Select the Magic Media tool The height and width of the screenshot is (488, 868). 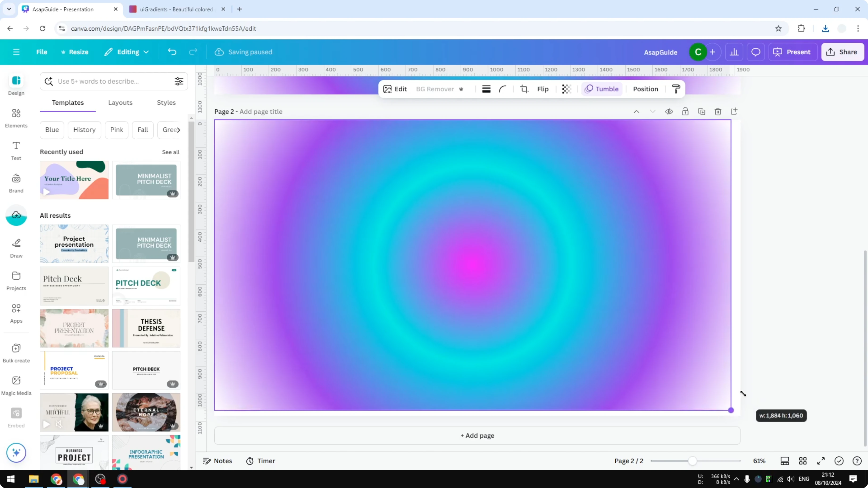16,384
